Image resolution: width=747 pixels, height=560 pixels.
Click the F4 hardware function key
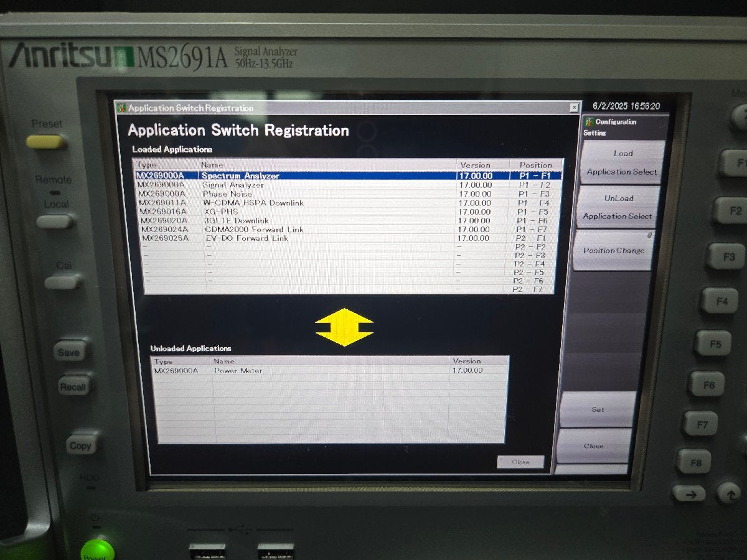[x=719, y=300]
